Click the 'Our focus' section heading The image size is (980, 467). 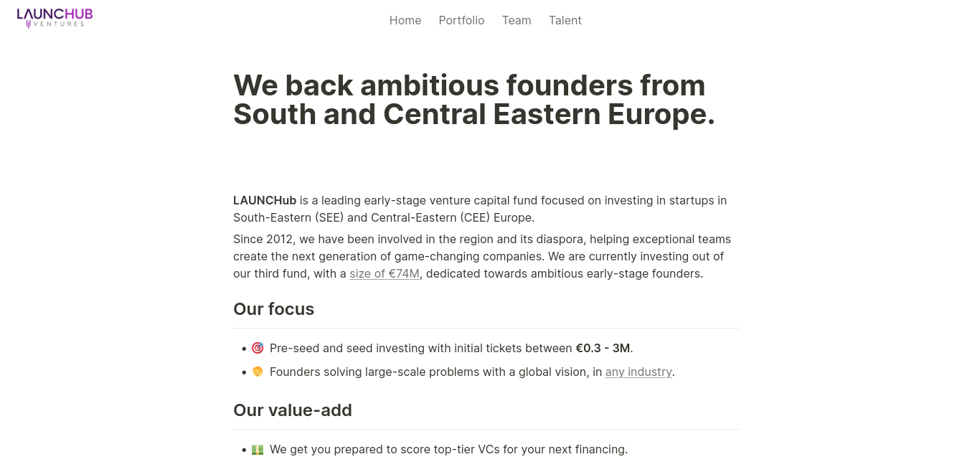(x=273, y=309)
